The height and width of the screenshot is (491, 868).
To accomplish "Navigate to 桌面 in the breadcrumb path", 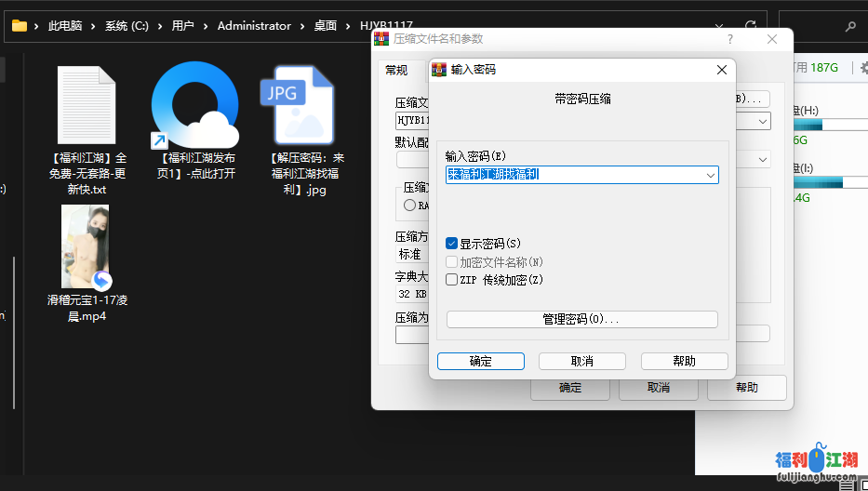I will click(325, 26).
